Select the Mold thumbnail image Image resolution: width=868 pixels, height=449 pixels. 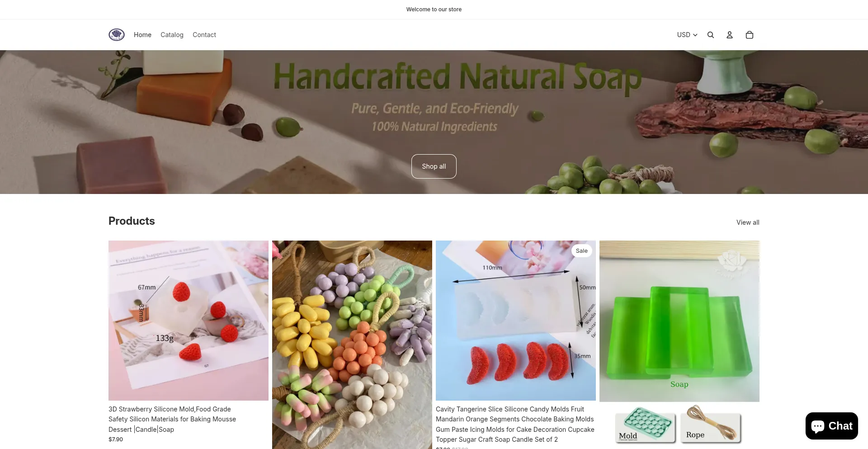(645, 424)
